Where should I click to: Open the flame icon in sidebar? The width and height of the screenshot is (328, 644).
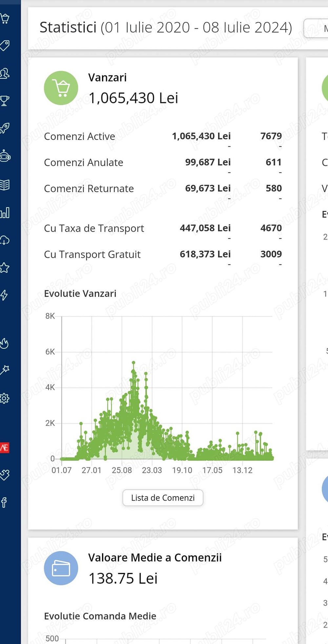(x=4, y=343)
